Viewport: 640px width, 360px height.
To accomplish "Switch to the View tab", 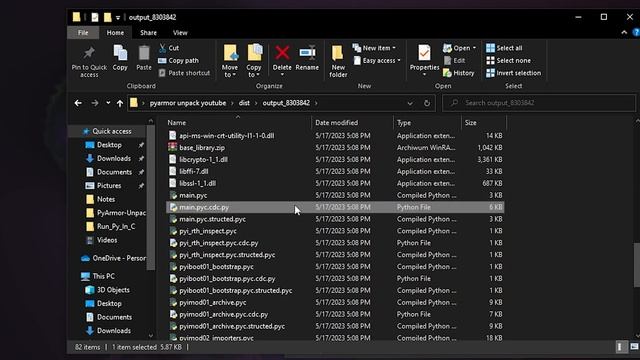I will click(x=180, y=33).
